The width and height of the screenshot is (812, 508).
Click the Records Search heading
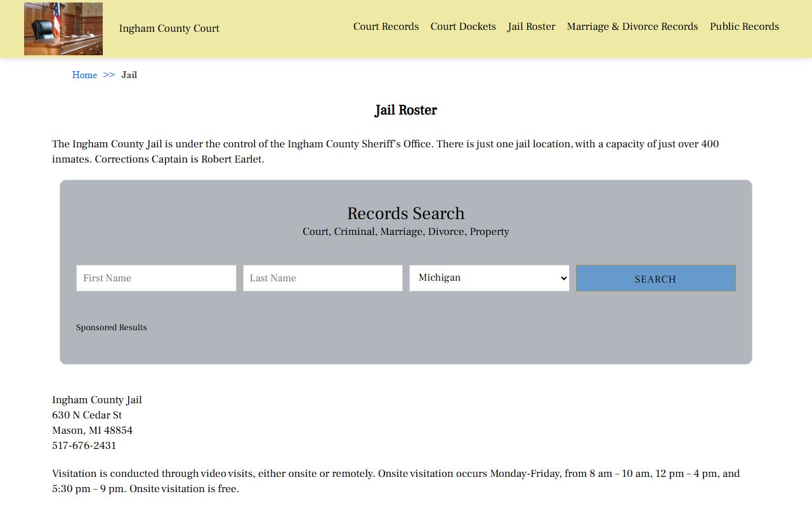click(x=406, y=213)
